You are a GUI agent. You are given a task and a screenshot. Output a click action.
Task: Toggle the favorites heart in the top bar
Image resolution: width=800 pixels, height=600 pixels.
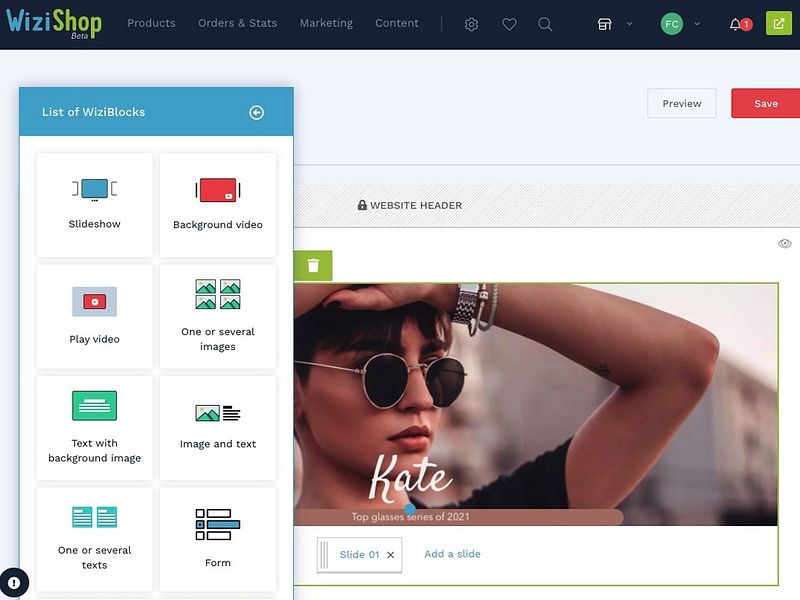tap(509, 23)
